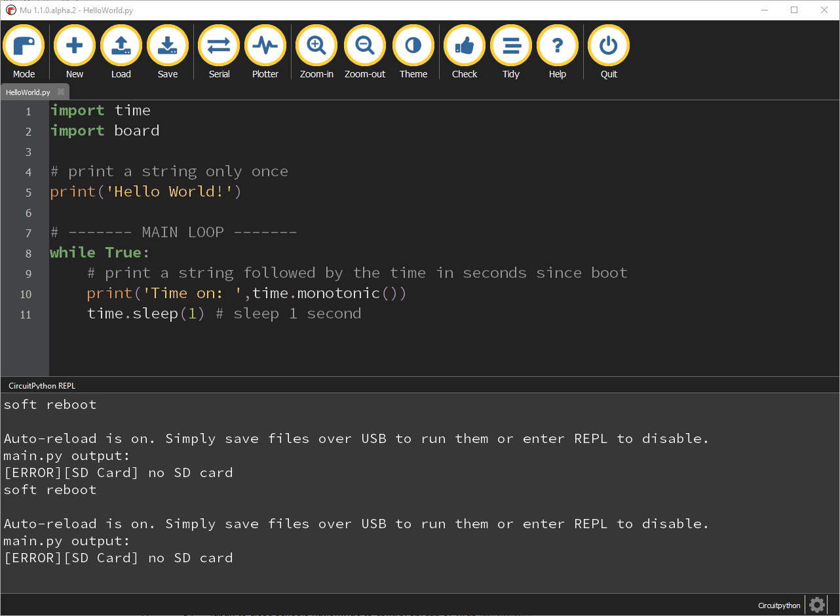Close the HelloWorld.py tab
The height and width of the screenshot is (616, 840).
point(61,92)
